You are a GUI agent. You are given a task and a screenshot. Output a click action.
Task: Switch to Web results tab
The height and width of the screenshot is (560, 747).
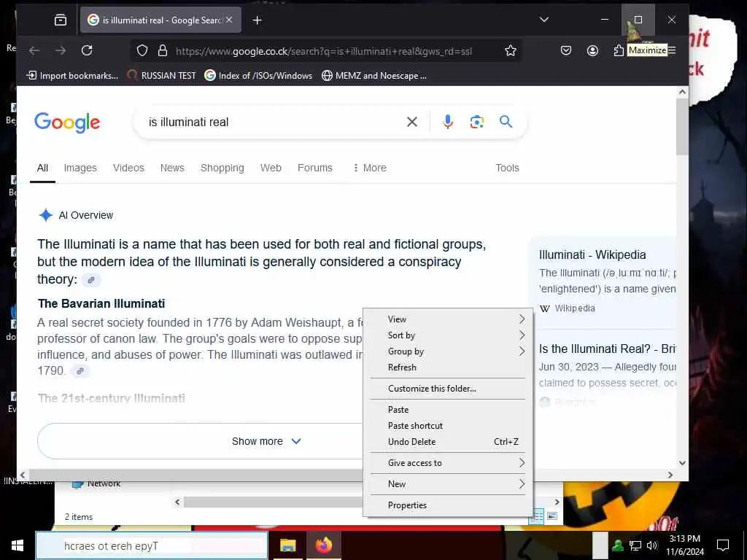271,168
